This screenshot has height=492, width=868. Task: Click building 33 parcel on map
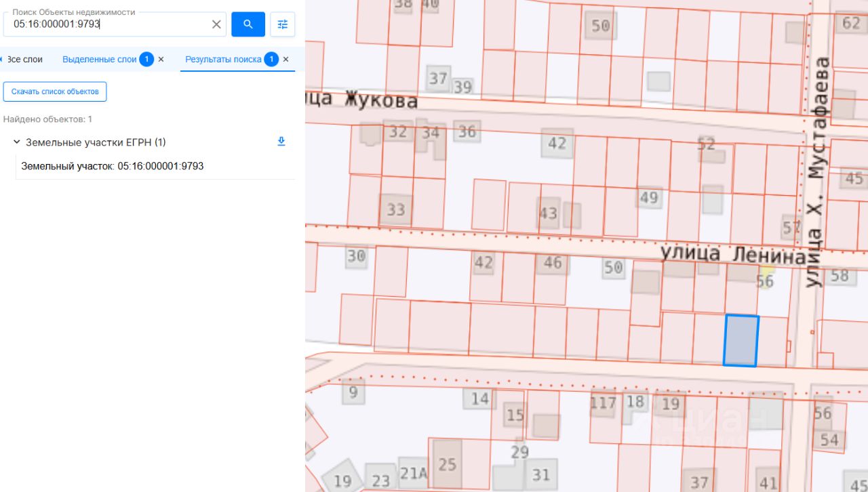[396, 209]
